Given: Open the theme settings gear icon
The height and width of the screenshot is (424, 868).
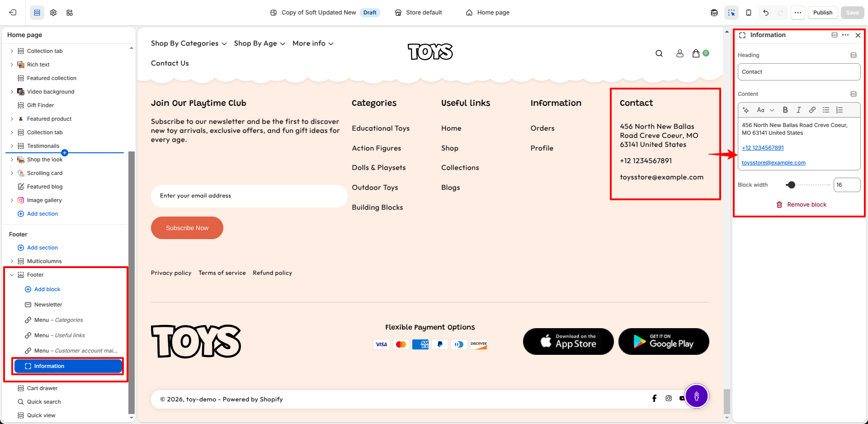Looking at the screenshot, I should point(53,13).
